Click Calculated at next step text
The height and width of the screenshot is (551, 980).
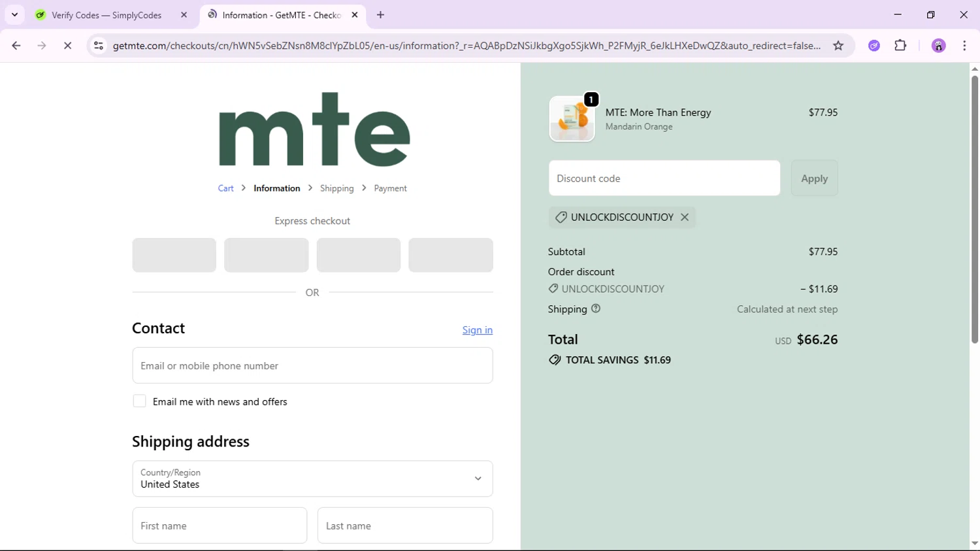(787, 309)
